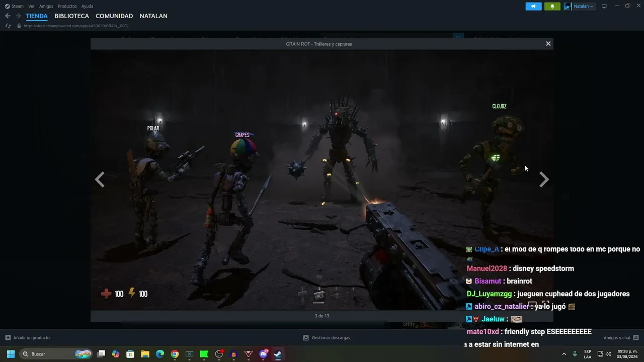Click the Bisamut 'brainrot' chat message

(499, 281)
